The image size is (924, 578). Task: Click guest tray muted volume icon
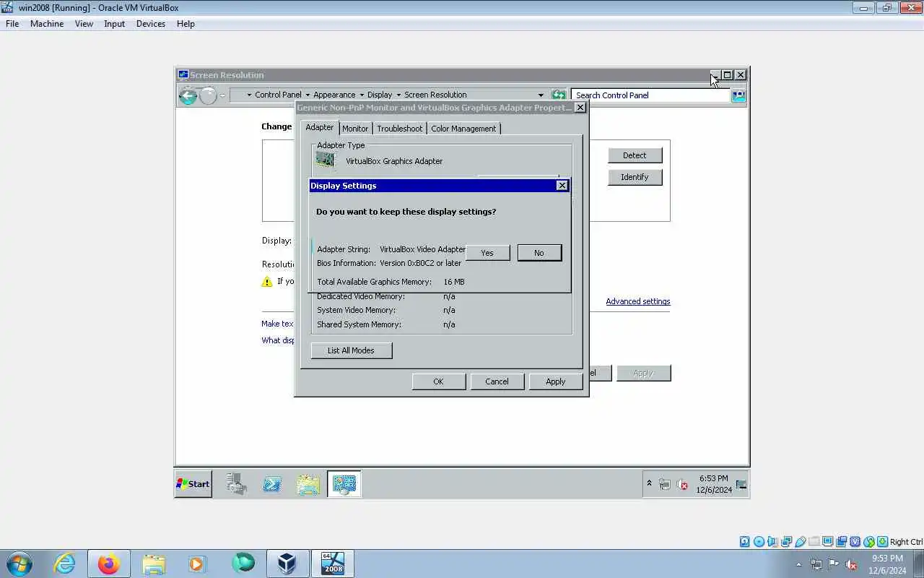click(681, 484)
